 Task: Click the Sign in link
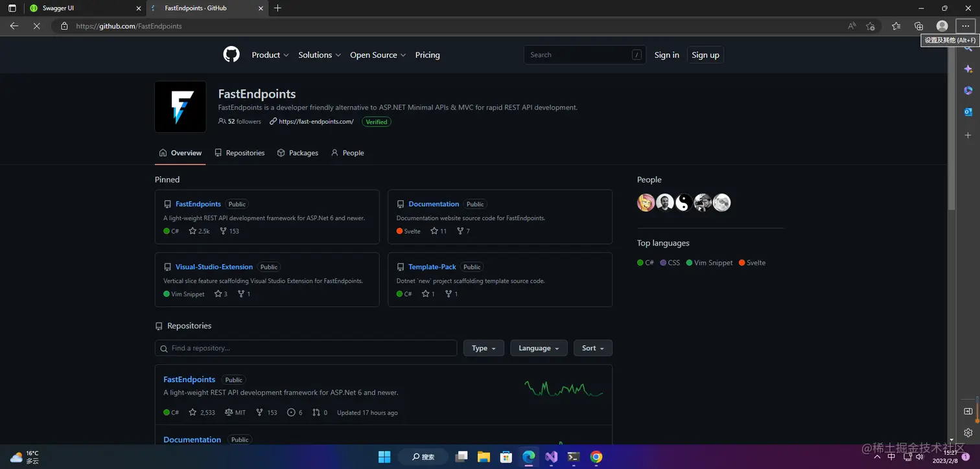pyautogui.click(x=667, y=55)
